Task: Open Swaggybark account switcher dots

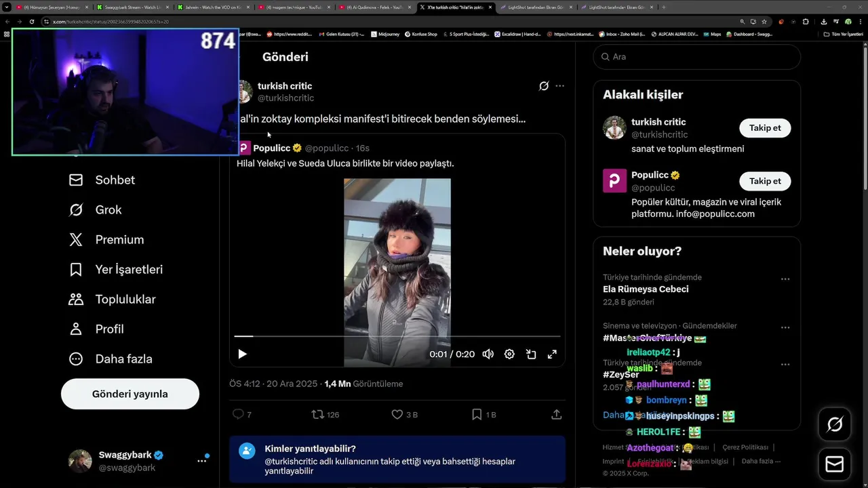Action: [x=201, y=460]
